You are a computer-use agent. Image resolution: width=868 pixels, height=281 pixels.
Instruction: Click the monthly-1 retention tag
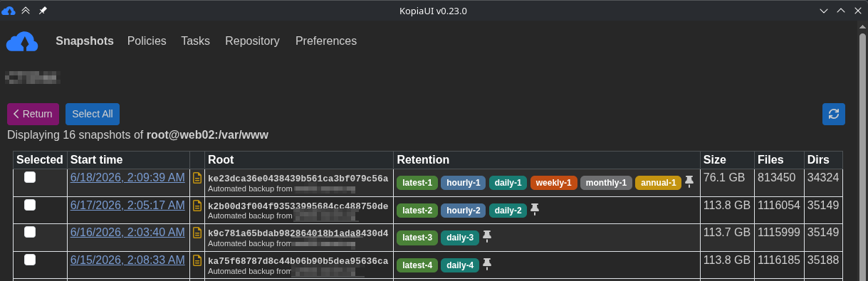coord(606,183)
